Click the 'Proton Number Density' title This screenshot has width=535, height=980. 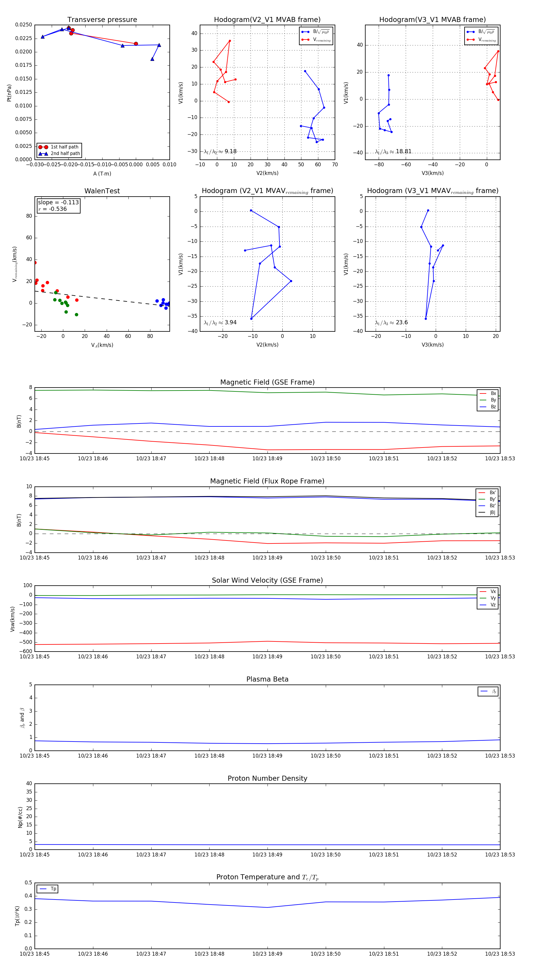click(267, 778)
